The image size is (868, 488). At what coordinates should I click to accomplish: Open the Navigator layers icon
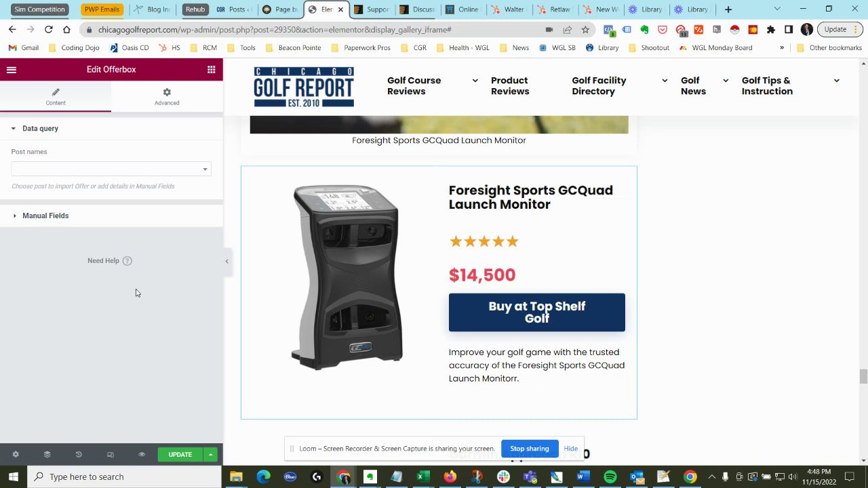[47, 455]
